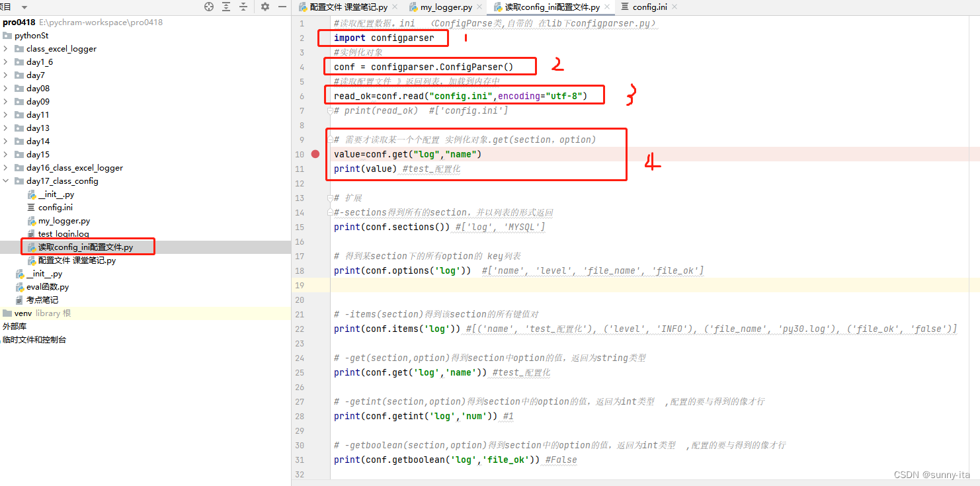The height and width of the screenshot is (486, 980).
Task: Expand the day11 folder
Action: tap(6, 115)
